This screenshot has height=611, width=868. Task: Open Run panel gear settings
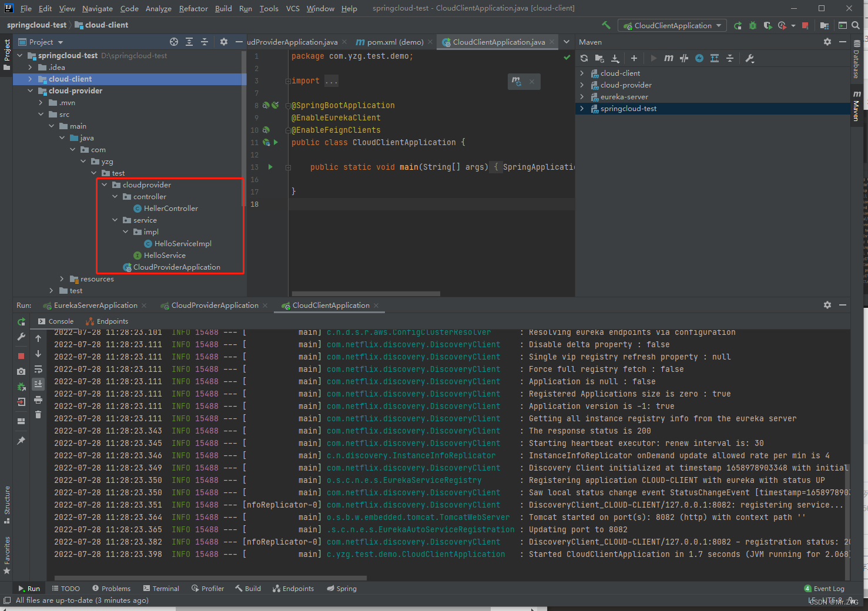827,305
